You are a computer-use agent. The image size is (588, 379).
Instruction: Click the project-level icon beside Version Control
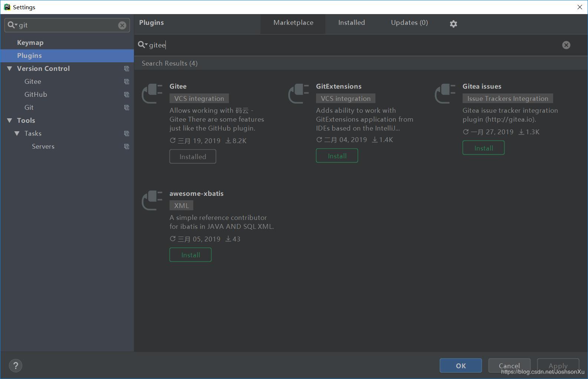(127, 69)
